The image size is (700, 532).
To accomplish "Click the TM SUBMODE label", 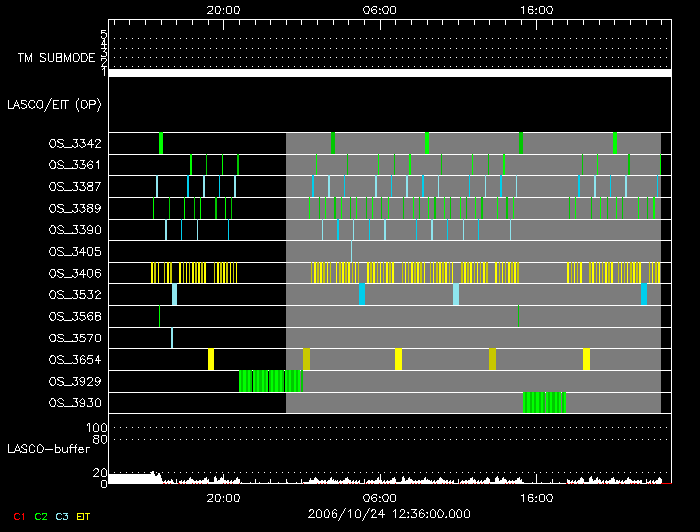I will (x=57, y=58).
